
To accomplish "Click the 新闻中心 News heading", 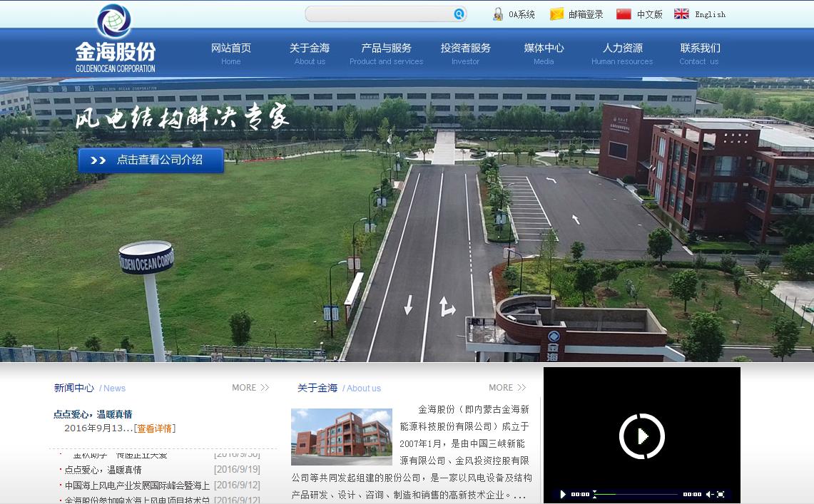I will pos(89,388).
